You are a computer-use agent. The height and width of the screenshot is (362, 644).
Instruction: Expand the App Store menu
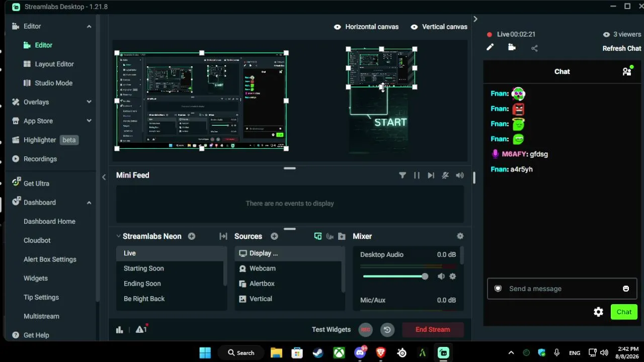tap(89, 121)
